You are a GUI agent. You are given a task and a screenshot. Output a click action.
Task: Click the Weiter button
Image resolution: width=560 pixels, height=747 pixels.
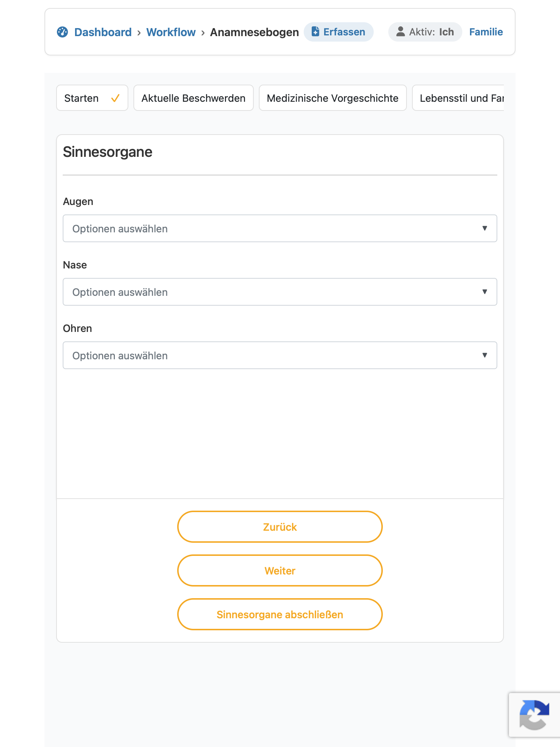(x=280, y=570)
